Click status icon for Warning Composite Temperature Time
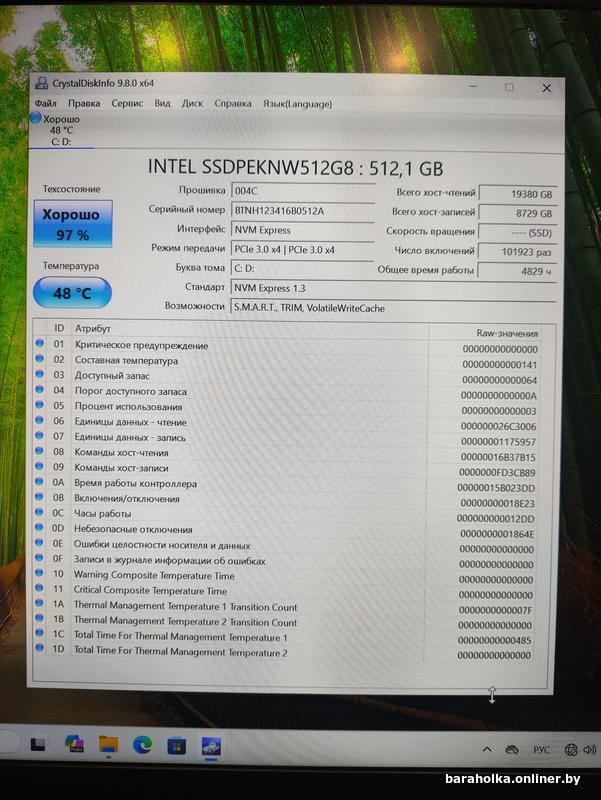The image size is (601, 800). coord(40,572)
